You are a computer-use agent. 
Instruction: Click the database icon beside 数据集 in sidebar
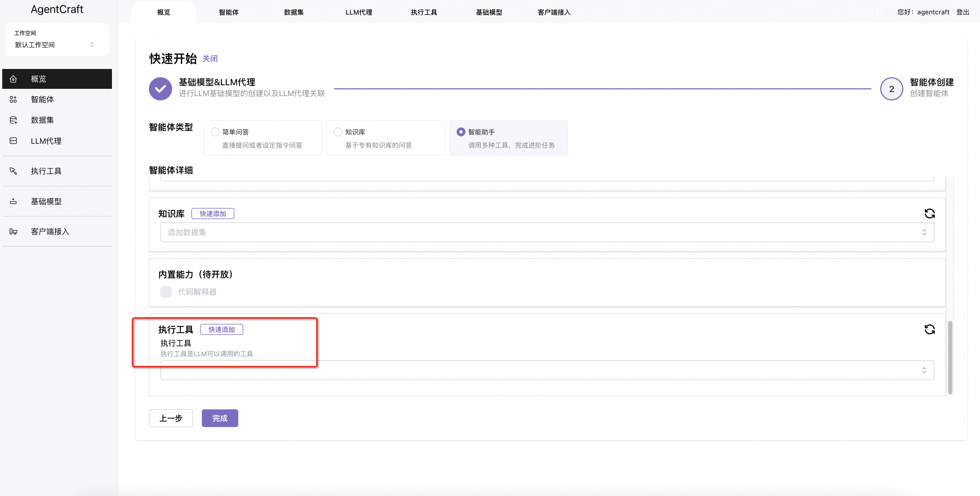click(13, 120)
